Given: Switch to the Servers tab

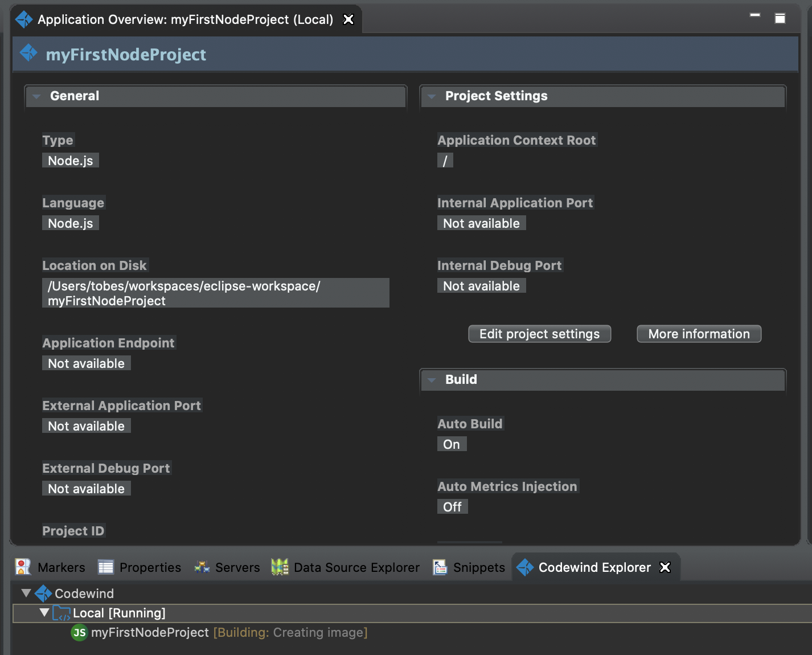Looking at the screenshot, I should 227,567.
